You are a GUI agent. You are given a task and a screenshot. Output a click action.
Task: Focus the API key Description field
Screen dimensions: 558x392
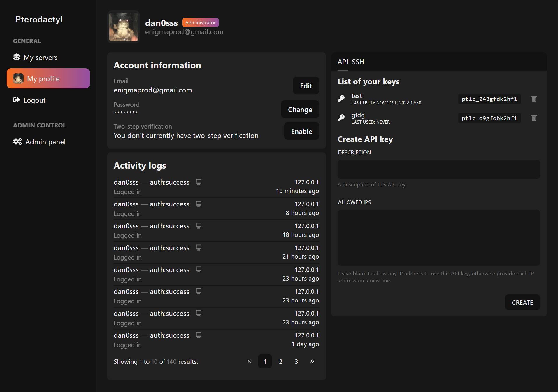click(x=438, y=169)
